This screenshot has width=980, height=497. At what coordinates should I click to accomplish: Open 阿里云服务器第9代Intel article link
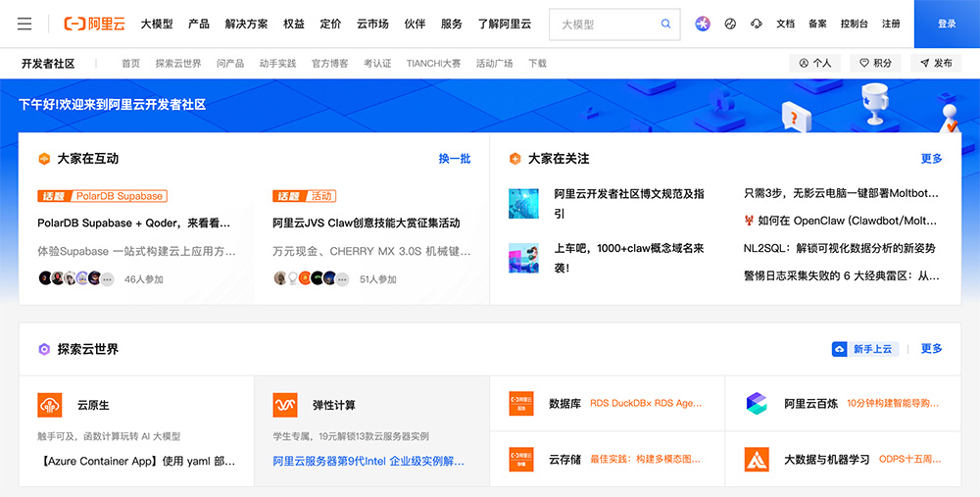368,462
